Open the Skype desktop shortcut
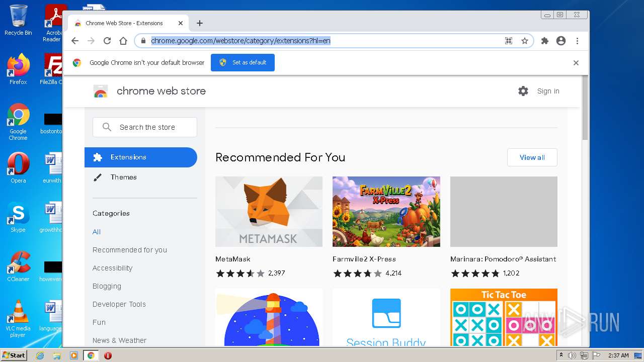644x362 pixels. click(x=18, y=217)
